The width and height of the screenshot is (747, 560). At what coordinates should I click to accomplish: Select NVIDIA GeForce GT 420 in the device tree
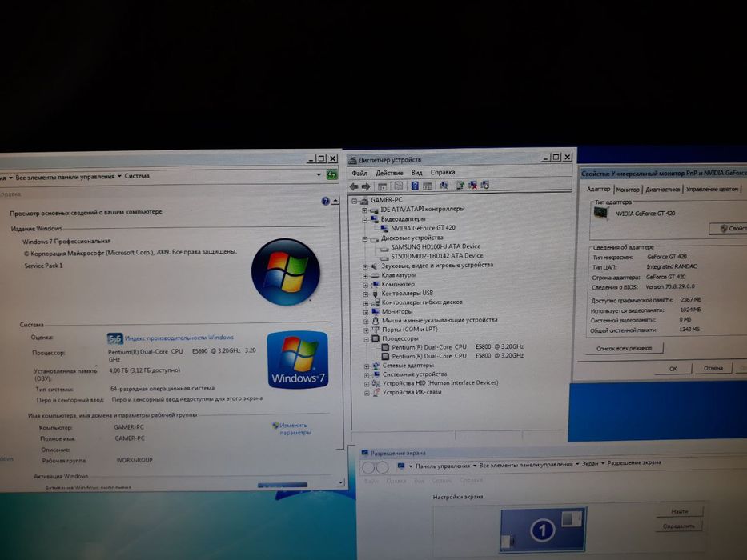[x=423, y=228]
